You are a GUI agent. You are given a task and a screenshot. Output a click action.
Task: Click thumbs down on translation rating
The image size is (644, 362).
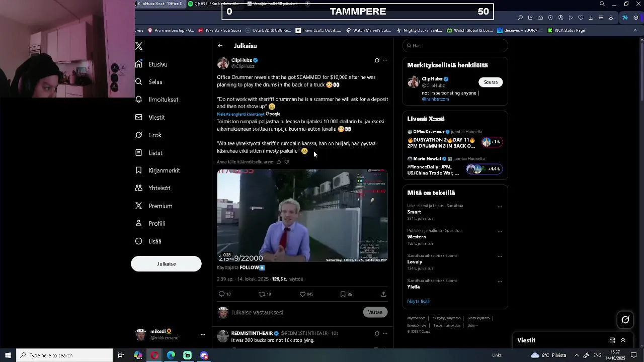coord(287,162)
